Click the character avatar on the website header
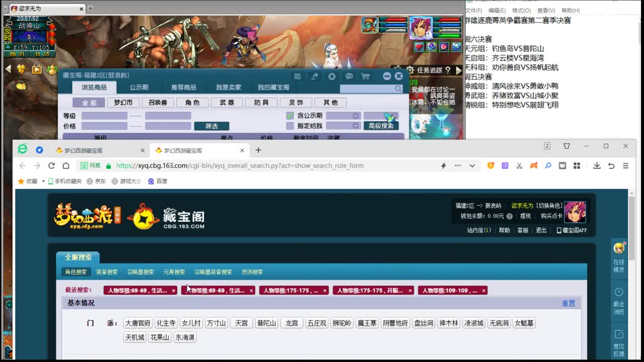 click(575, 212)
